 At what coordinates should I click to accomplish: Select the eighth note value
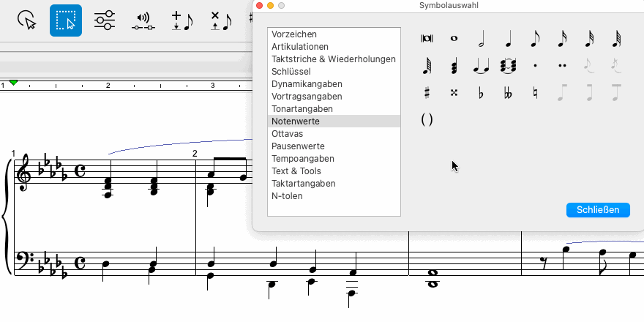tap(536, 39)
